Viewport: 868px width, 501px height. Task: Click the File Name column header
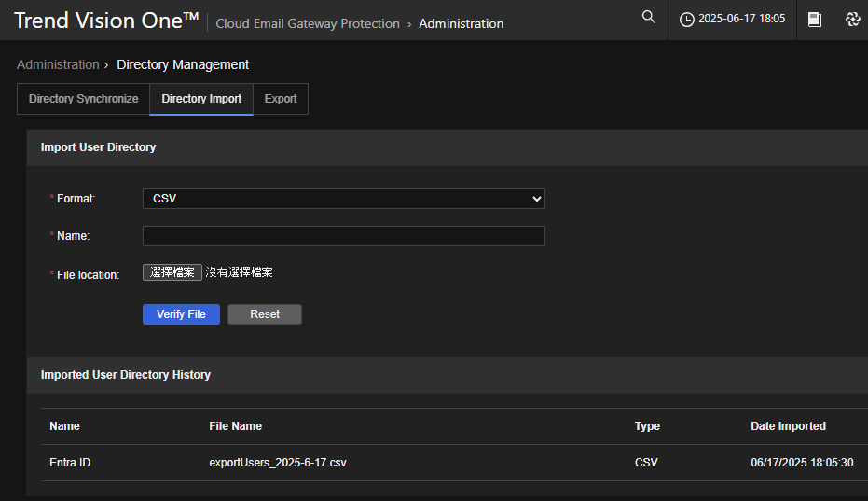[x=235, y=426]
